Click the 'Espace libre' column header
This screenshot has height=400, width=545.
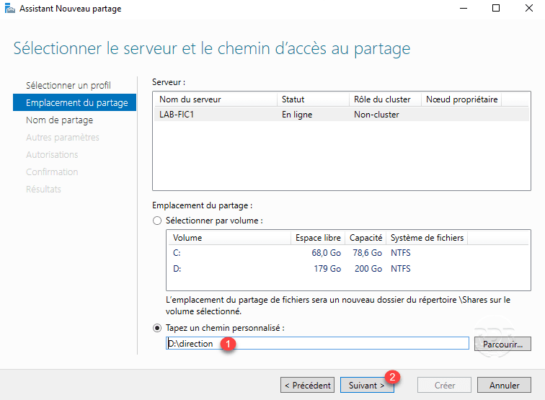(x=318, y=238)
